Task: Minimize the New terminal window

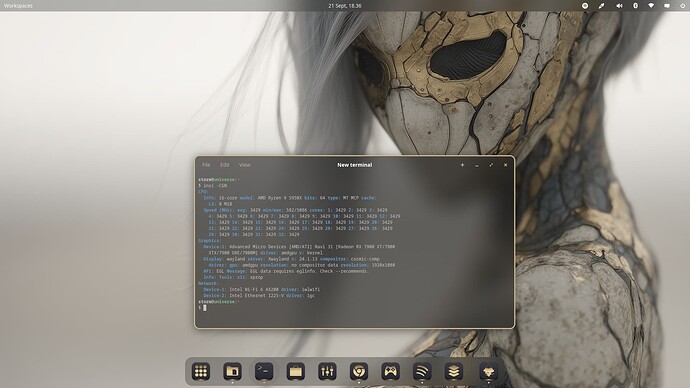Action: (477, 165)
